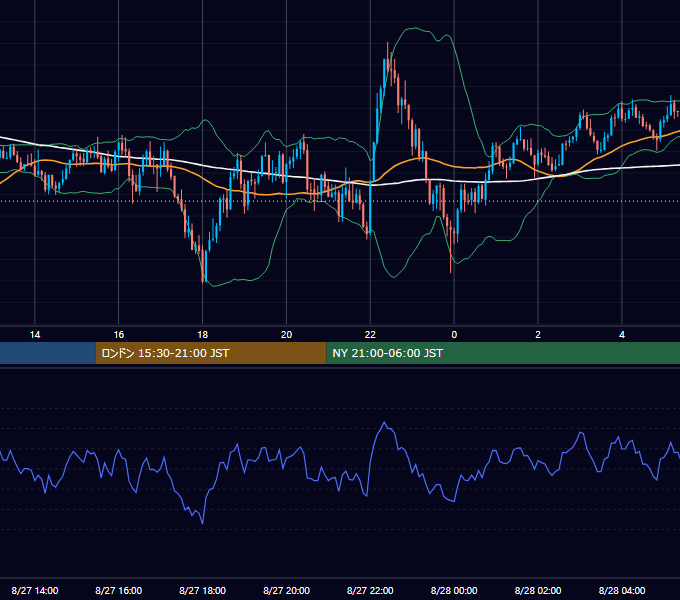This screenshot has height=600, width=680.
Task: Click the oscillator peak near 22:00
Action: coord(384,422)
